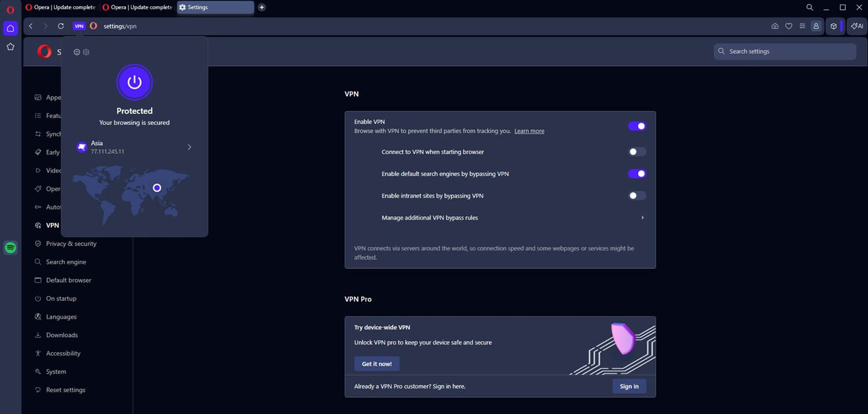This screenshot has height=414, width=868.
Task: Open Easy Setup sliders icon
Action: click(802, 26)
